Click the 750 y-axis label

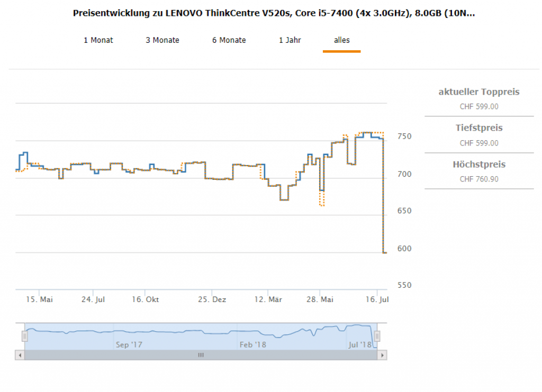tap(404, 136)
